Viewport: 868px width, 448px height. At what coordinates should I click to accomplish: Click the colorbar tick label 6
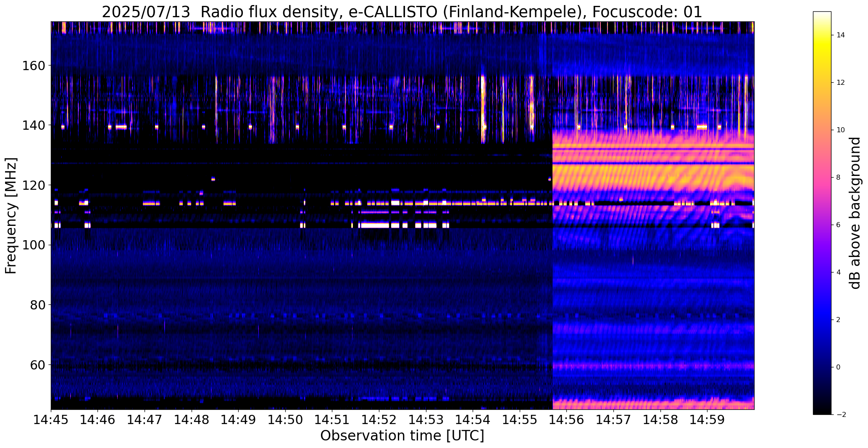click(x=839, y=225)
